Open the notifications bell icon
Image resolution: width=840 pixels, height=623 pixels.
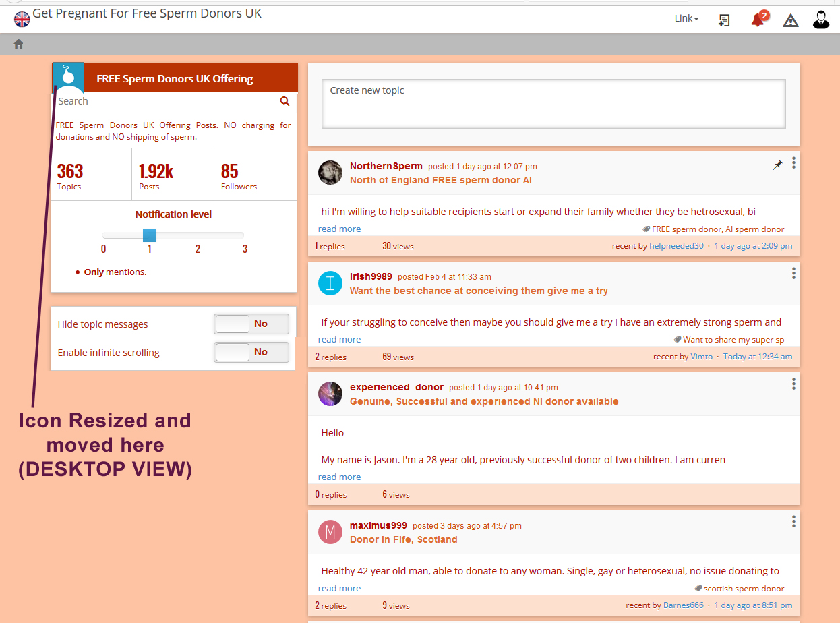click(x=758, y=19)
